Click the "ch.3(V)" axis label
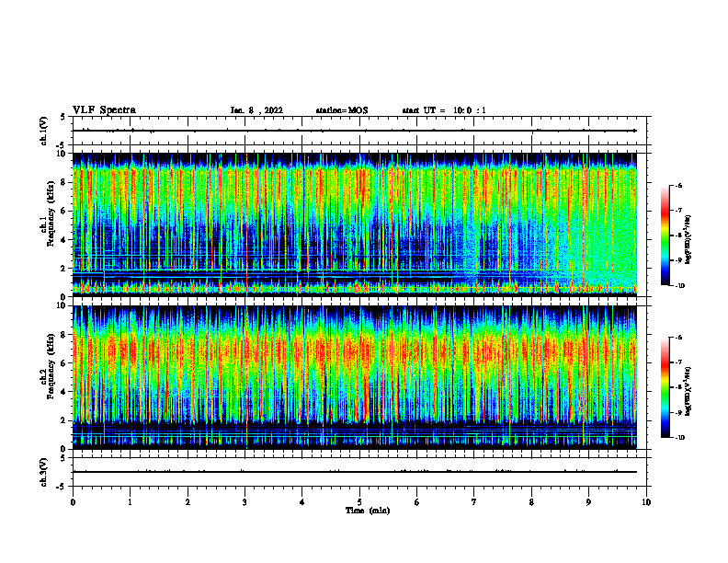Screen dimensions: 728x563 44,472
